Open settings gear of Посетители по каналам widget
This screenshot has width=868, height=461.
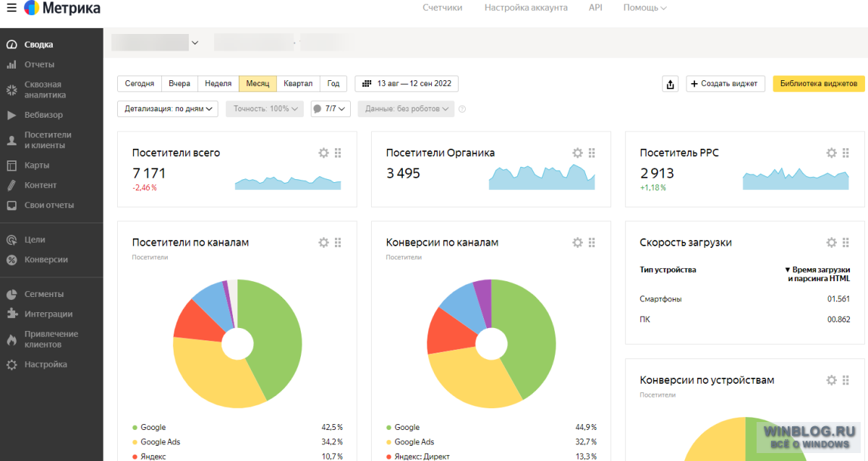coord(323,243)
